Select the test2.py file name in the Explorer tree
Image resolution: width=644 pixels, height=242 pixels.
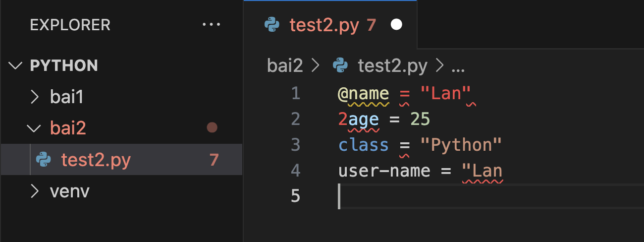coord(96,160)
